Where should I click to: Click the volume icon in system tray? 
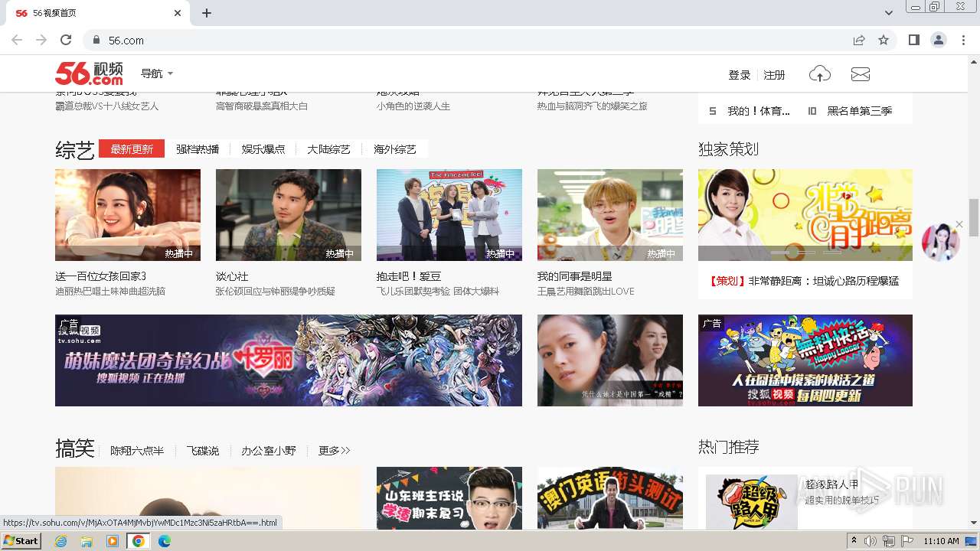[871, 541]
